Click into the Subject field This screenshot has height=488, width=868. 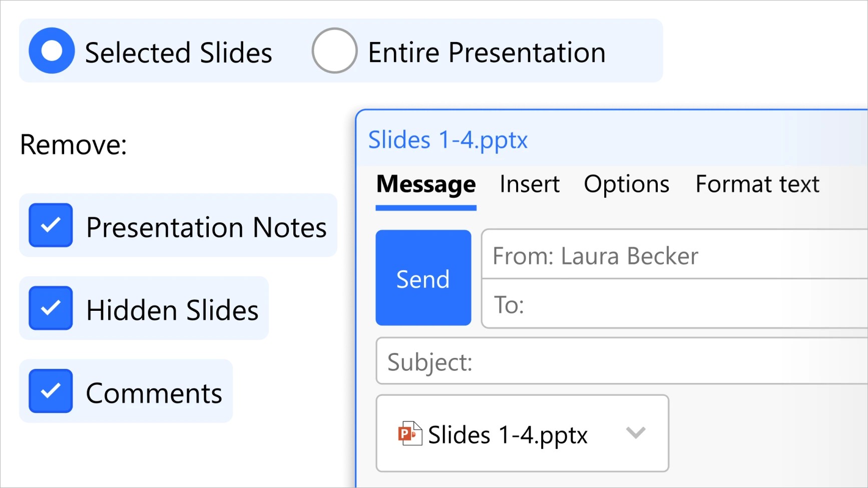coord(621,361)
